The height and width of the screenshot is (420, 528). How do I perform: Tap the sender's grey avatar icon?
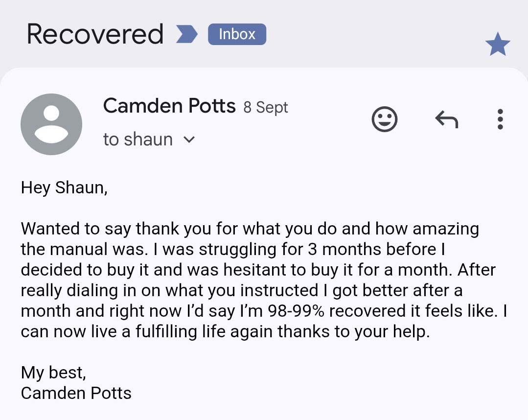[51, 124]
